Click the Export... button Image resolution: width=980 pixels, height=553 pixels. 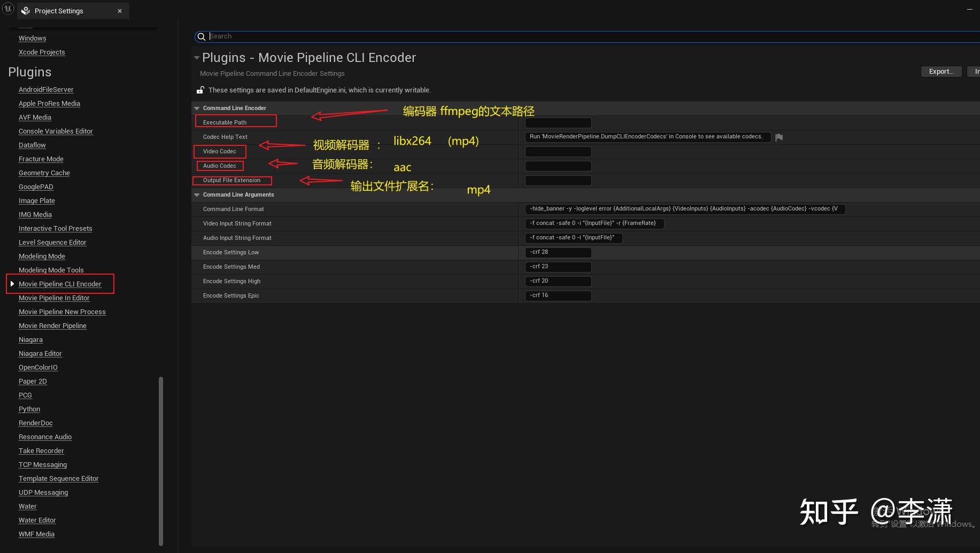(x=941, y=71)
